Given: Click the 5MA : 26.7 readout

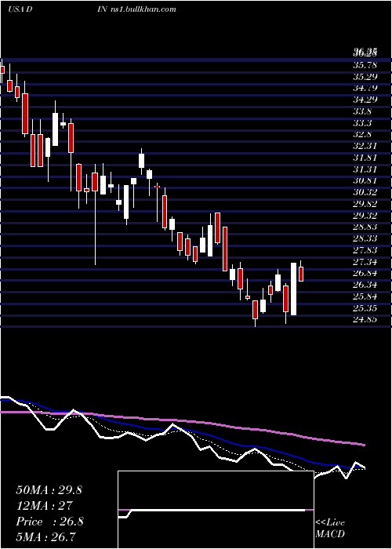Looking at the screenshot, I should click(x=46, y=536).
